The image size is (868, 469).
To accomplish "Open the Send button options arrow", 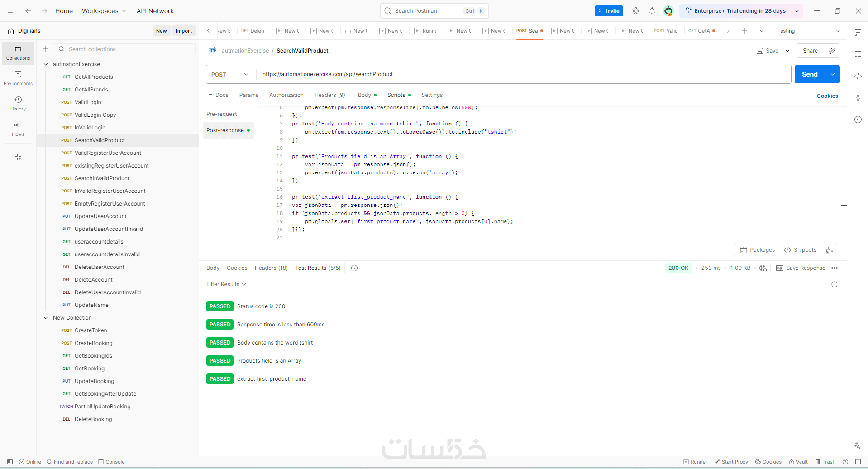I will [x=833, y=74].
